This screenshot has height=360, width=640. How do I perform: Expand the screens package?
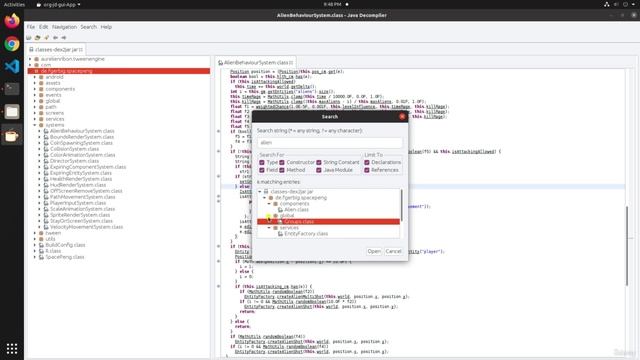[35, 113]
